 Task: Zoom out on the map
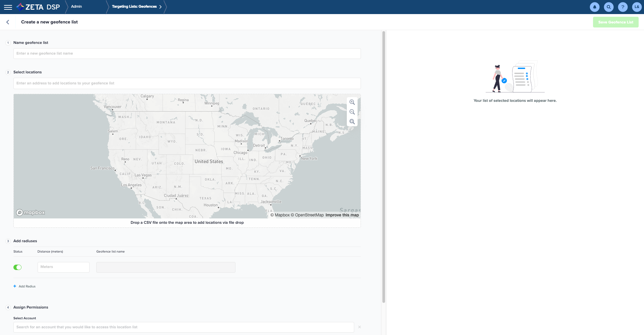[352, 112]
